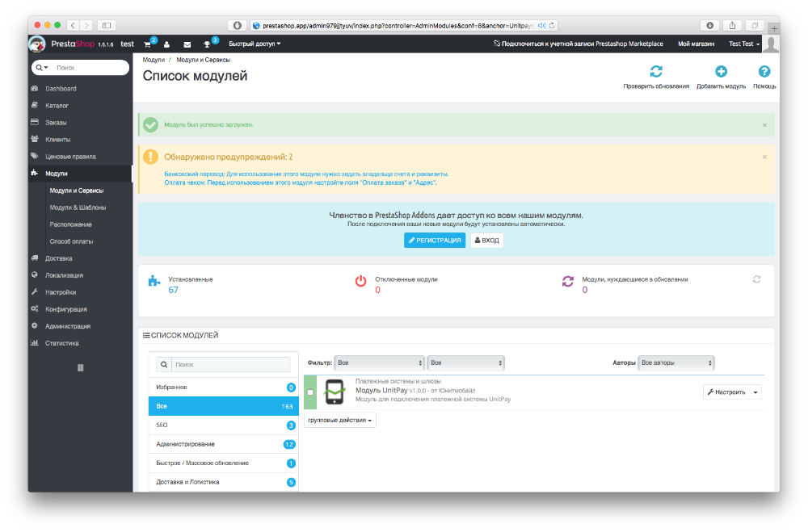This screenshot has width=808, height=532.
Task: Click Добавить модуль plus icon
Action: pyautogui.click(x=721, y=73)
